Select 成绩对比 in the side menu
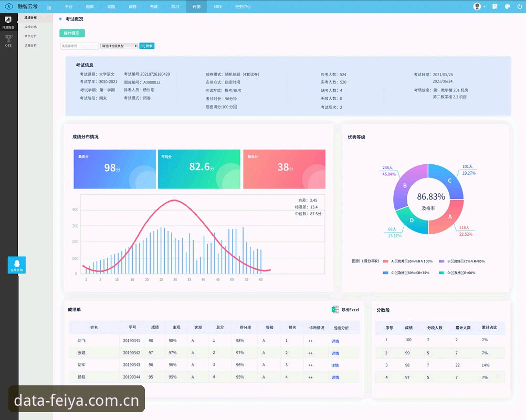The height and width of the screenshot is (420, 526). 30,27
